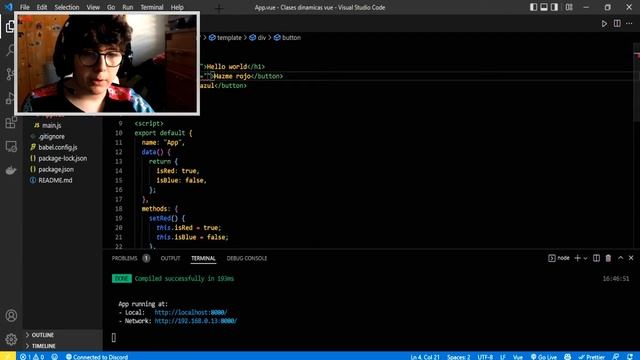Switch to the DEBUG CONSOLE tab

[x=247, y=258]
